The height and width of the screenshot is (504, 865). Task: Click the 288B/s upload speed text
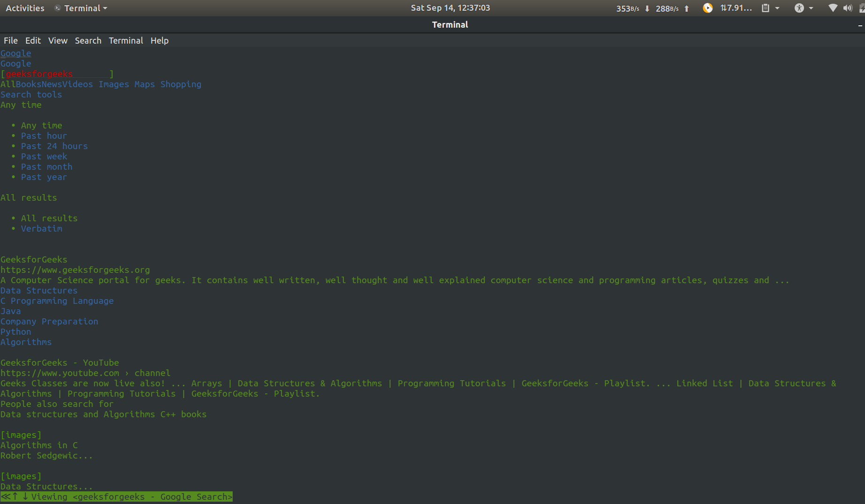pos(667,8)
